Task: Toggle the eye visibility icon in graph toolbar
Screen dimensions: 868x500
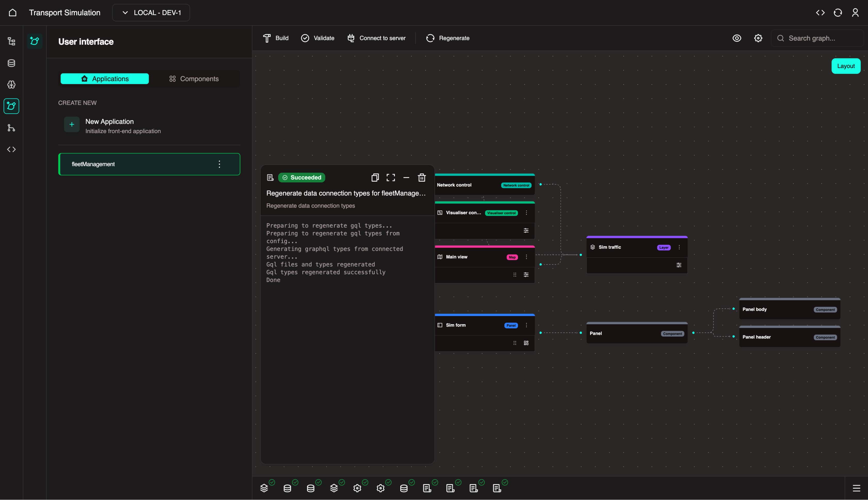Action: pos(737,38)
